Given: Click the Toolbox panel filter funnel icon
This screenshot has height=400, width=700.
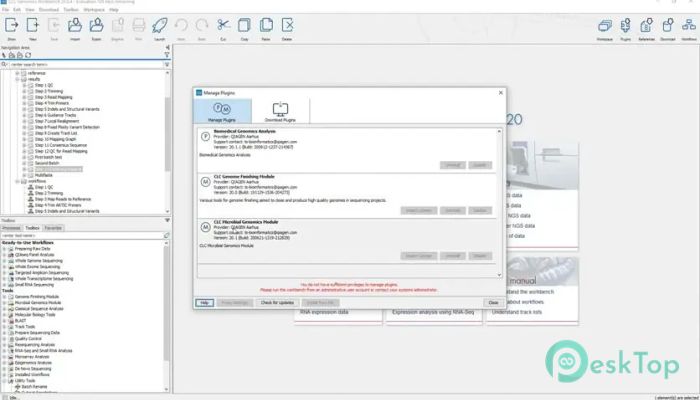Looking at the screenshot, I should tap(167, 221).
